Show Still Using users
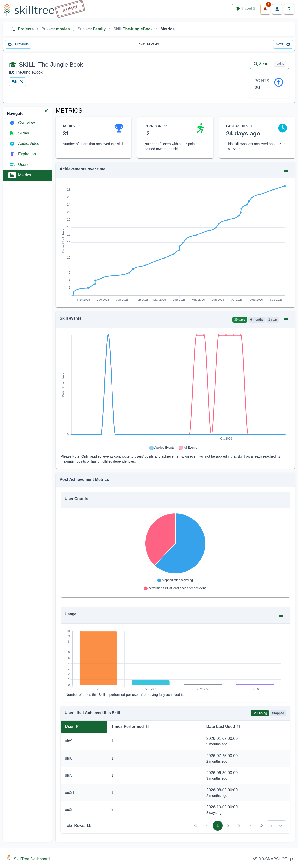298x868 pixels. coord(260,713)
